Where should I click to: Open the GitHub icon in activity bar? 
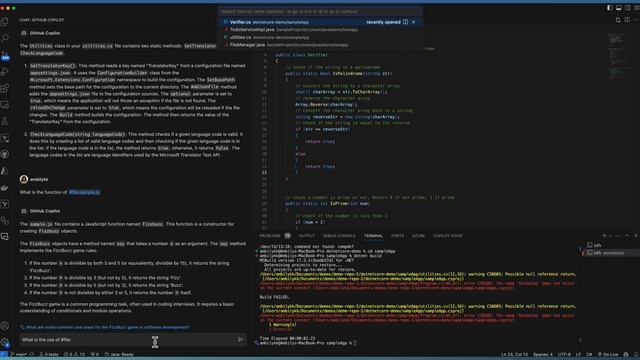coord(5,154)
